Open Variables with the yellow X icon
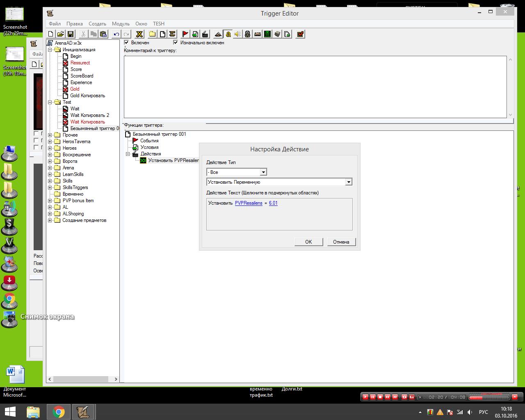 139,34
